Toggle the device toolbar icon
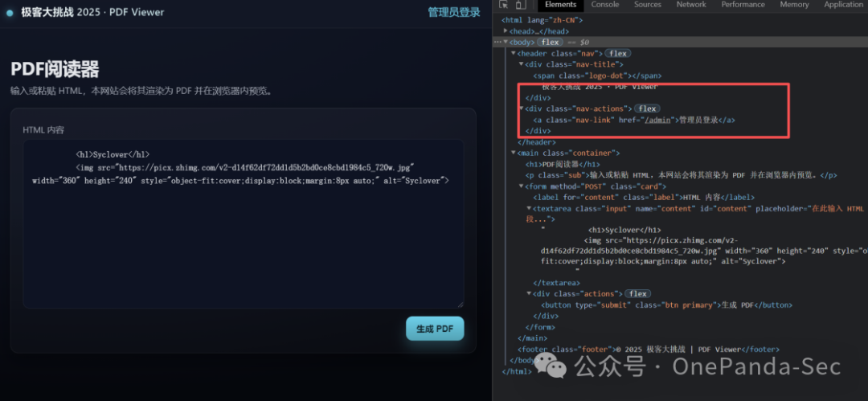Viewport: 868px width, 401px height. tap(520, 5)
